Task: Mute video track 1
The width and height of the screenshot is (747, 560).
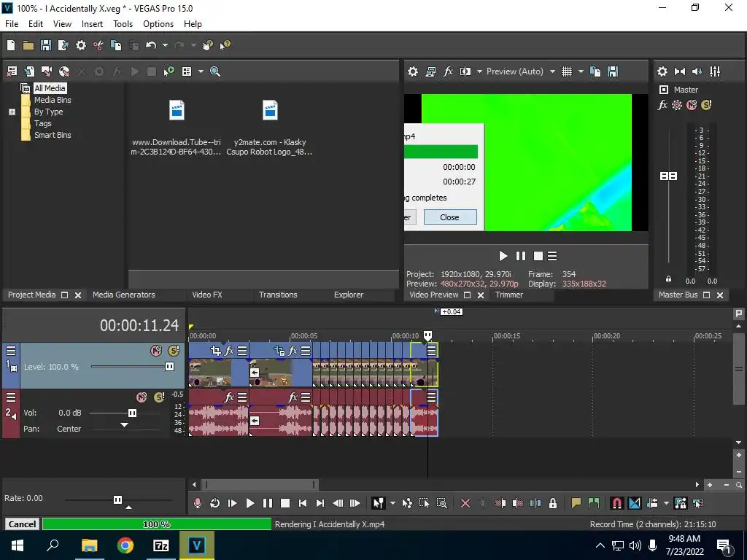Action: coord(156,351)
